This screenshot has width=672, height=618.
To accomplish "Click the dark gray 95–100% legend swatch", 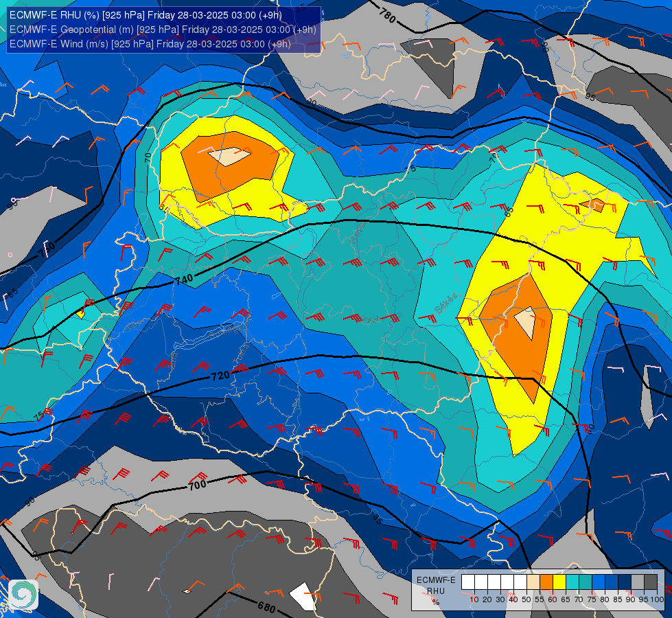I will [x=651, y=582].
